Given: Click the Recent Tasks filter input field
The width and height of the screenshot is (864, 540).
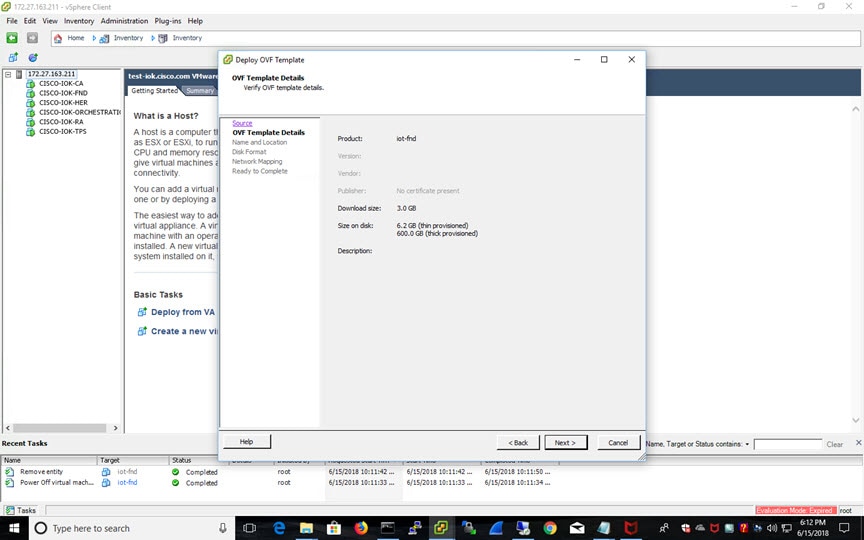Looking at the screenshot, I should coord(787,444).
